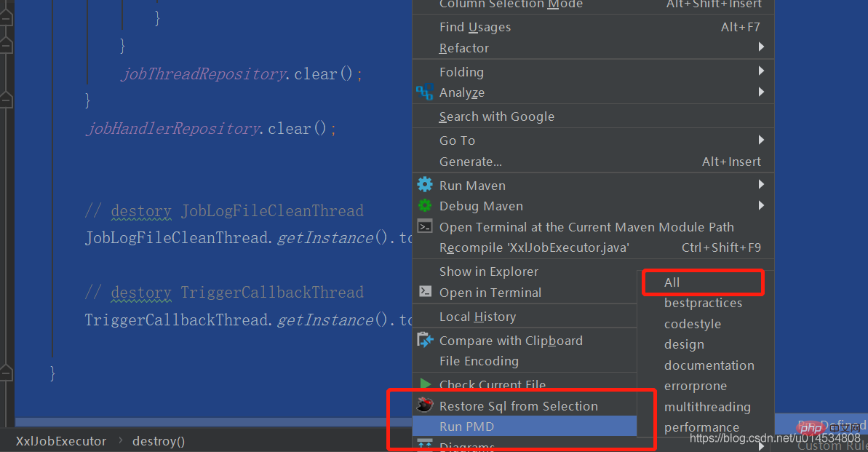Click the Compare with Clipboard icon
This screenshot has width=868, height=452.
(x=425, y=340)
